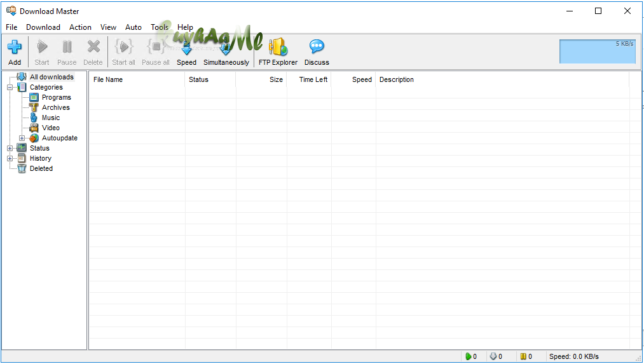Click the Speed: 0.0 KB/s status text

click(574, 356)
